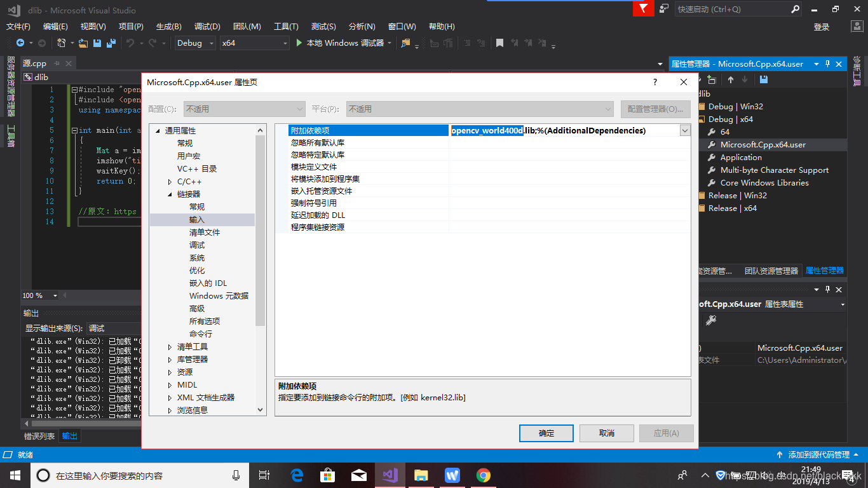Open Microsoft Store from taskbar
The width and height of the screenshot is (868, 488).
328,475
